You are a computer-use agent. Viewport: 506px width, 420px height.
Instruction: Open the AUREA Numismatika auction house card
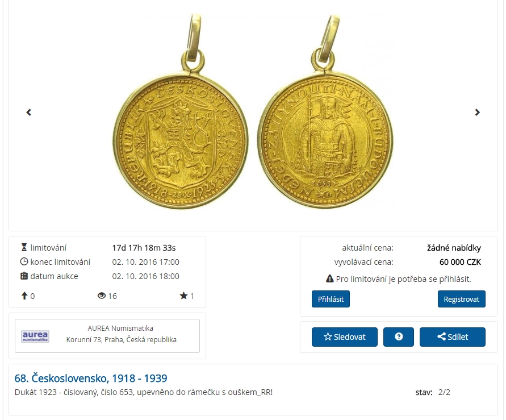(107, 336)
